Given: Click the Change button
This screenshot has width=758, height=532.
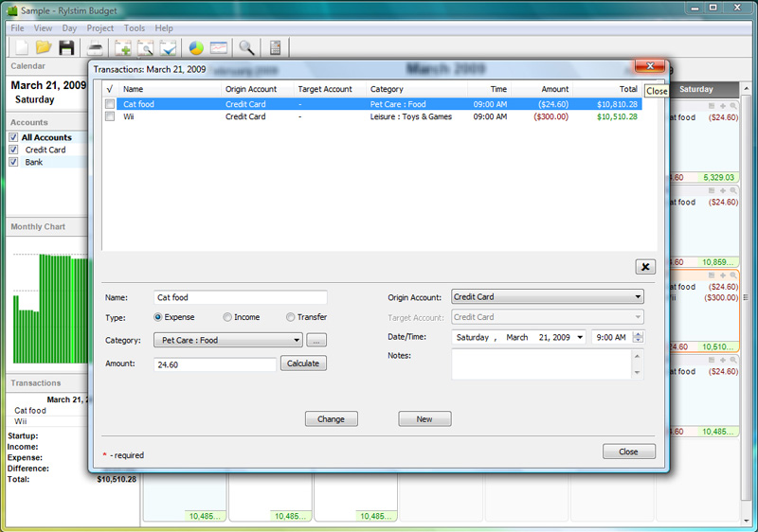Looking at the screenshot, I should point(331,419).
